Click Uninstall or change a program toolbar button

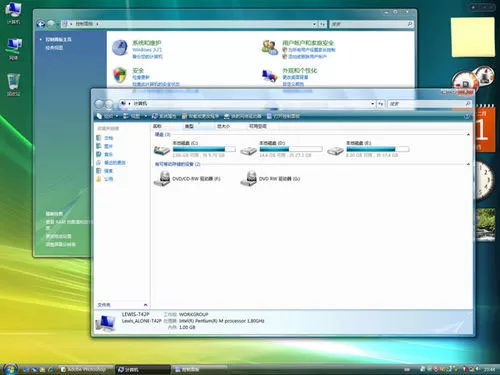200,116
